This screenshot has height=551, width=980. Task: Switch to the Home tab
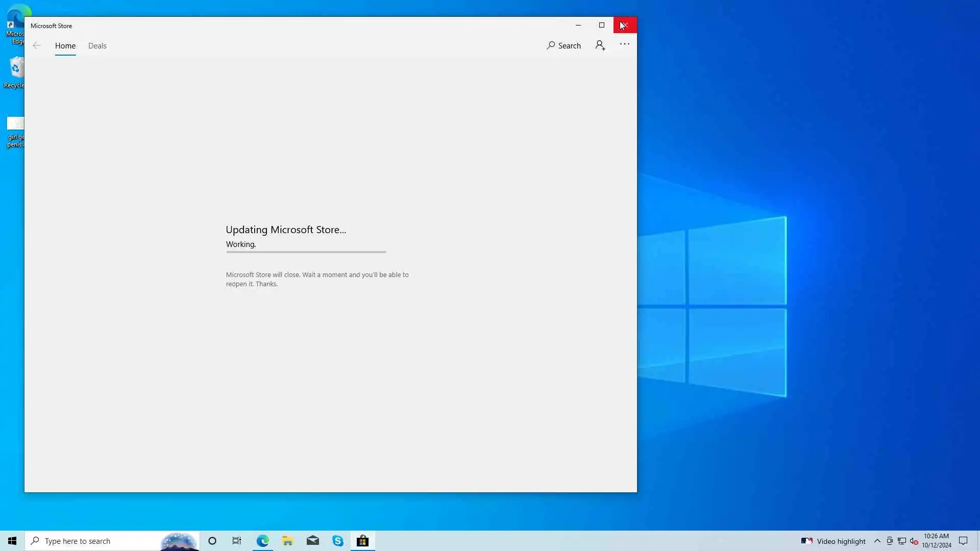click(65, 45)
